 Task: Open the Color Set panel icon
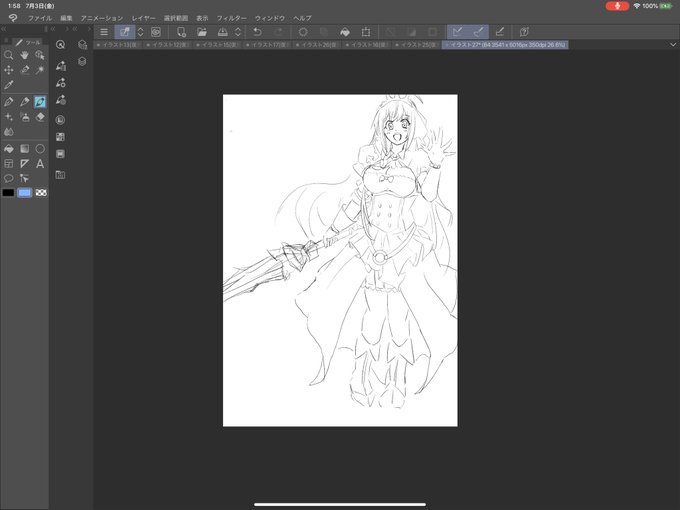pos(60,137)
